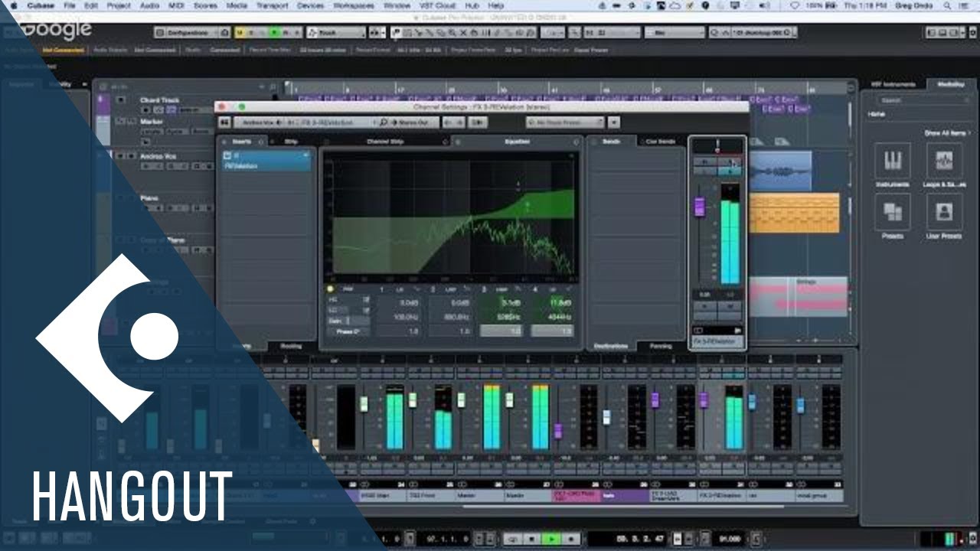Select the Marker track in track list

click(150, 121)
